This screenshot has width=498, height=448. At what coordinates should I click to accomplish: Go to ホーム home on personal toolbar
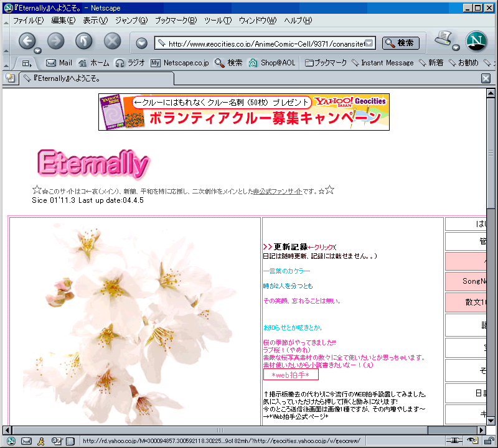pyautogui.click(x=94, y=63)
